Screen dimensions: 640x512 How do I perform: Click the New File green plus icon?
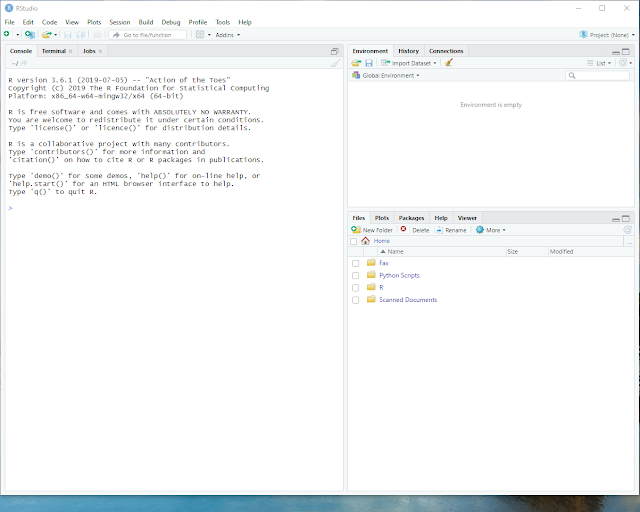pos(7,34)
